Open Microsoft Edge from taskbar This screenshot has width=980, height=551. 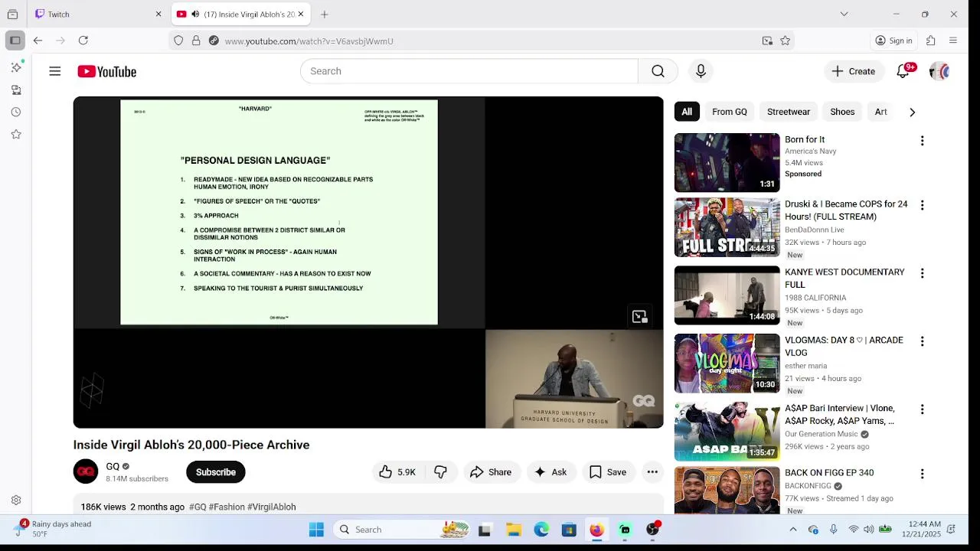541,530
